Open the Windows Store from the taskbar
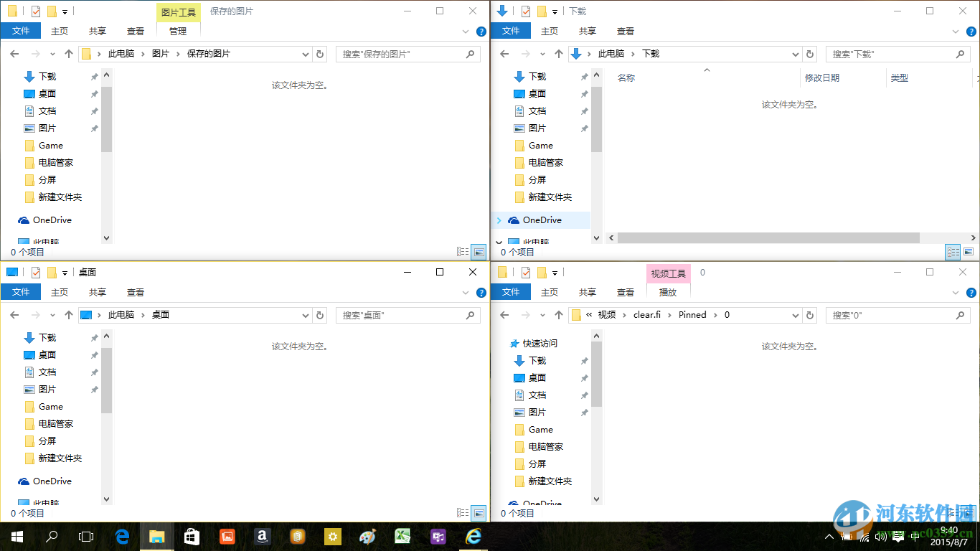Image resolution: width=980 pixels, height=551 pixels. click(192, 536)
